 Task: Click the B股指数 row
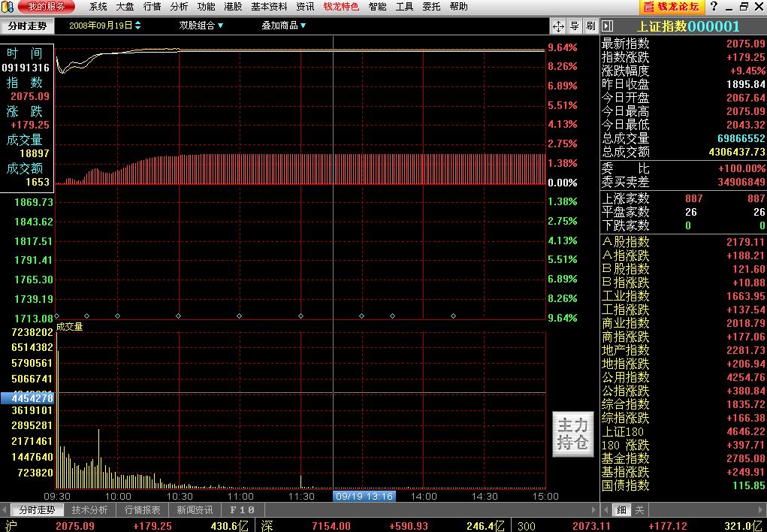(x=684, y=269)
